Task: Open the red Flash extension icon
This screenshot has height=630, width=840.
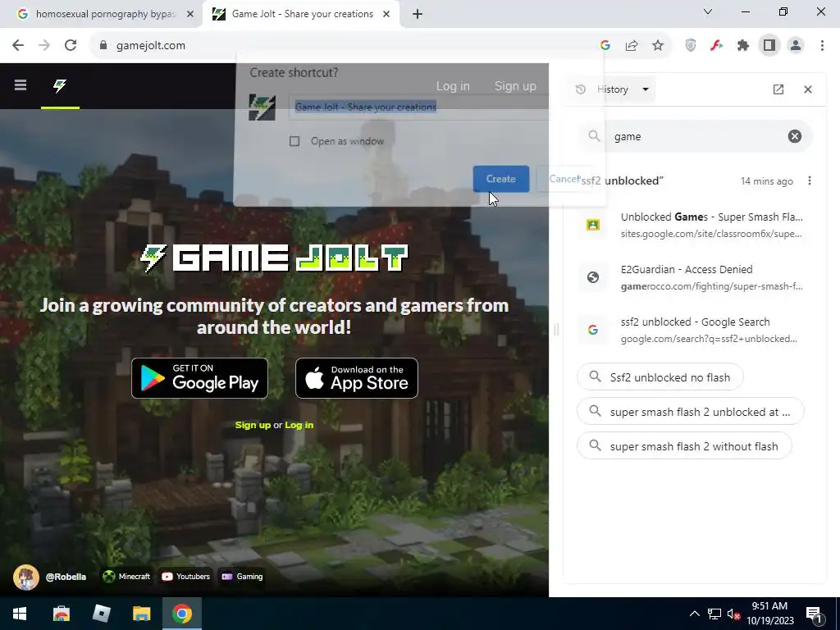Action: [x=717, y=46]
